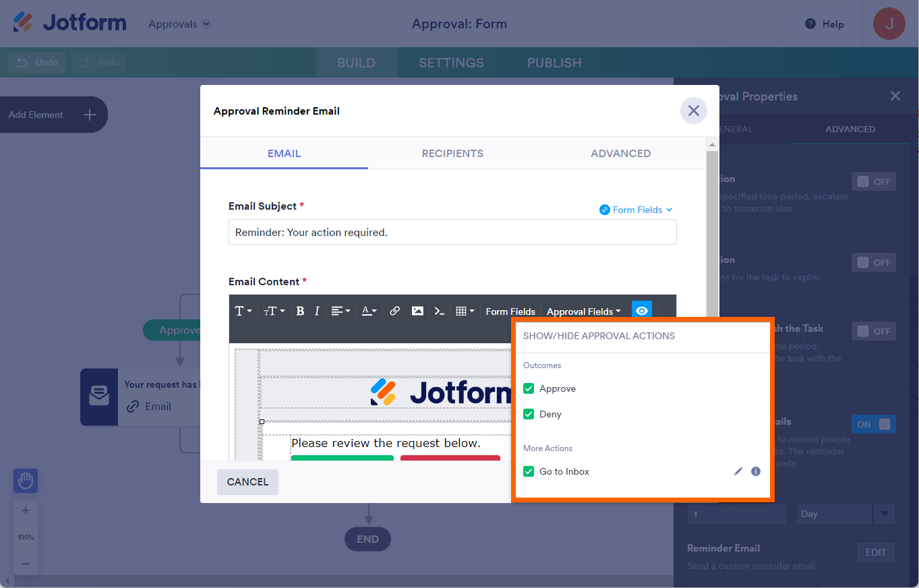Toggle the auto-finish the Task switch

[874, 331]
